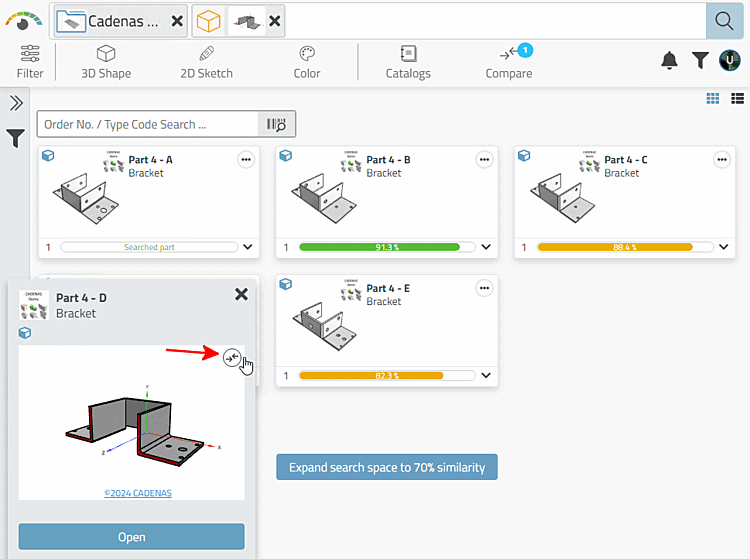This screenshot has height=559, width=750.
Task: Click the Open button for Part 4 - D
Action: [x=132, y=537]
